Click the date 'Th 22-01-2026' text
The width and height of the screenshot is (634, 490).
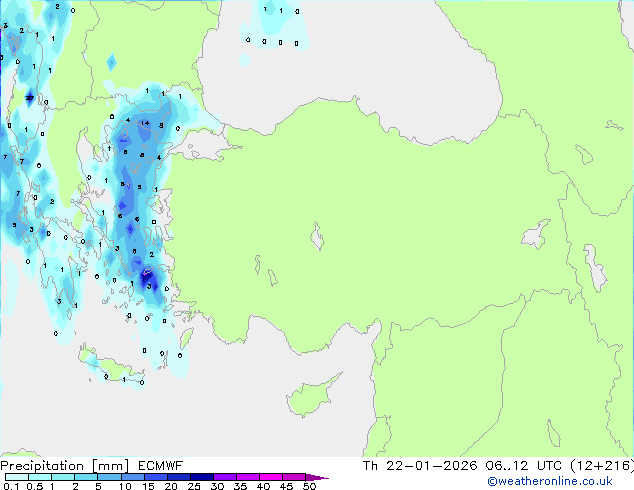pos(420,466)
